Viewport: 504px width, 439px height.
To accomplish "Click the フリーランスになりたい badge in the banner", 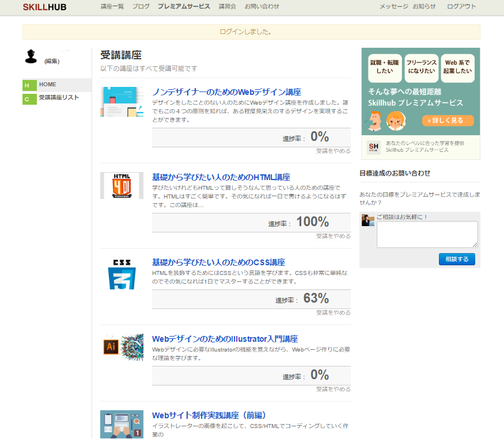I will pos(422,68).
